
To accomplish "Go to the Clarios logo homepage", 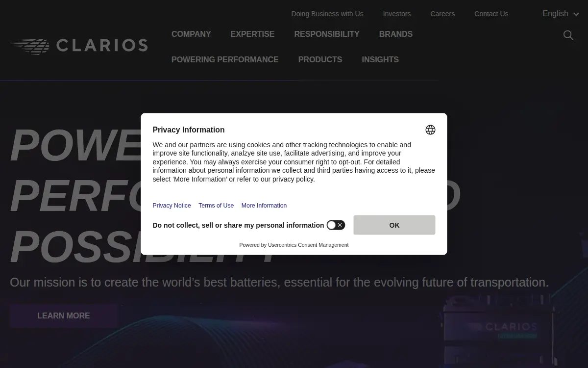I will (x=79, y=46).
